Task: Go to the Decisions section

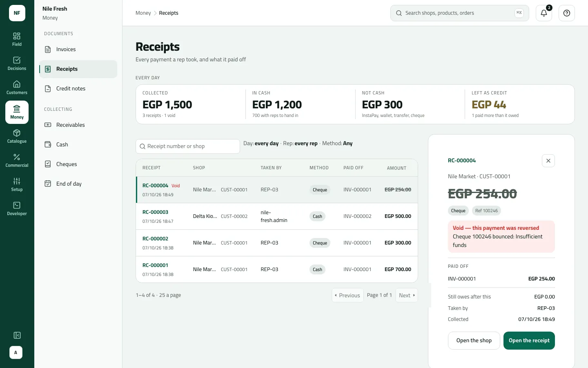Action: (17, 64)
